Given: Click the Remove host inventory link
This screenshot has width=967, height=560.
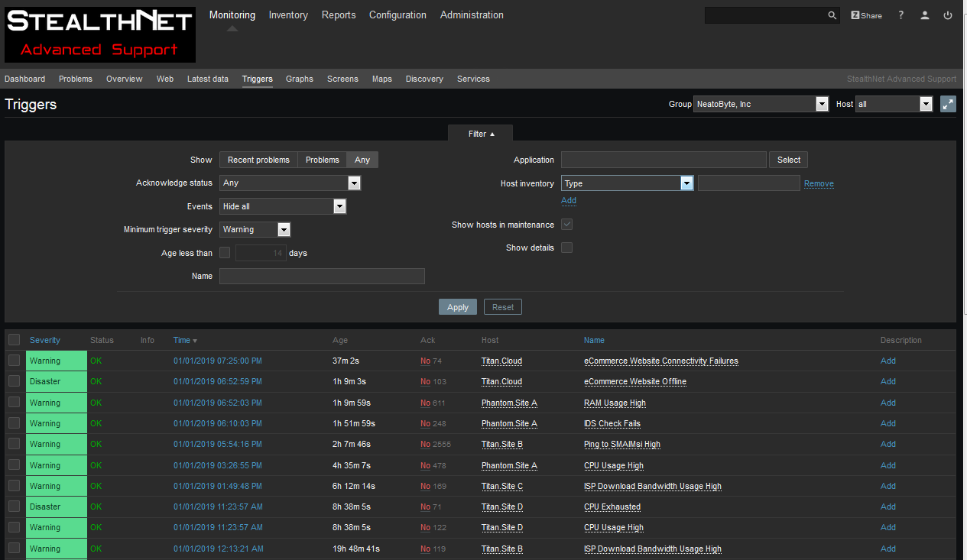Looking at the screenshot, I should (x=819, y=183).
